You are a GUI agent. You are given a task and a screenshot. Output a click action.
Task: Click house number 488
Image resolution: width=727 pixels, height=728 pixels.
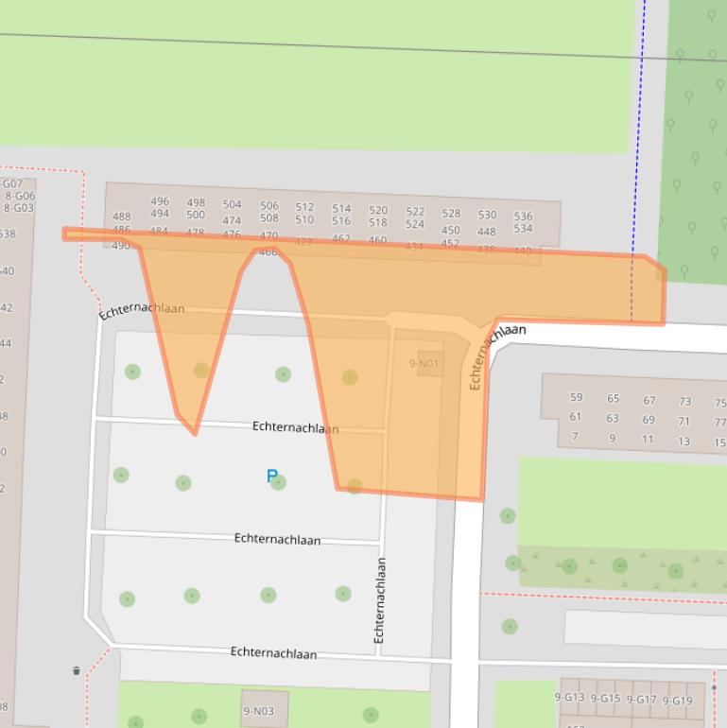(x=121, y=217)
